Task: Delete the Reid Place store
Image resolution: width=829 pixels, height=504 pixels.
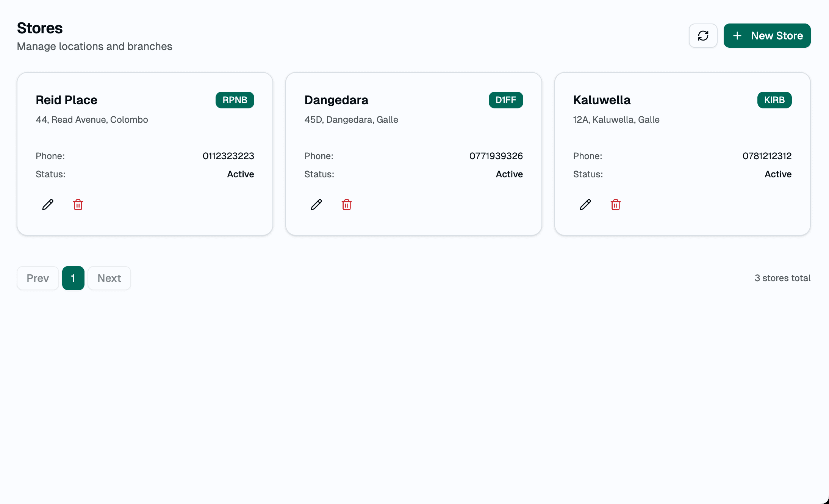Action: [78, 205]
